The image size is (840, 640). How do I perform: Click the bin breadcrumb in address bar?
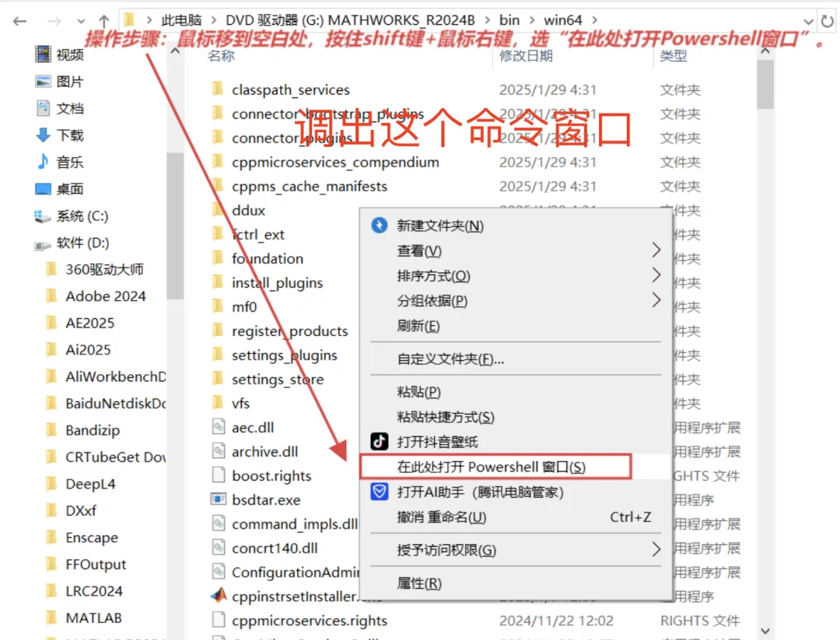click(509, 20)
